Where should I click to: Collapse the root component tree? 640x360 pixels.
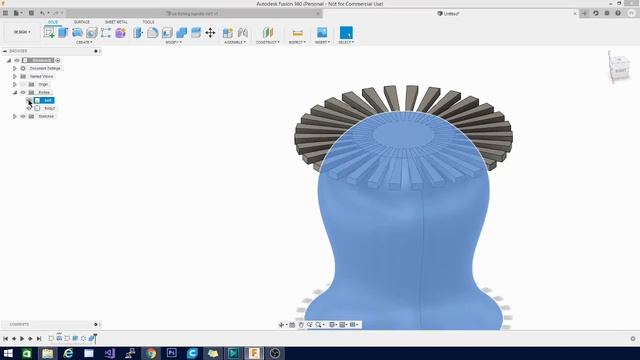coord(9,60)
